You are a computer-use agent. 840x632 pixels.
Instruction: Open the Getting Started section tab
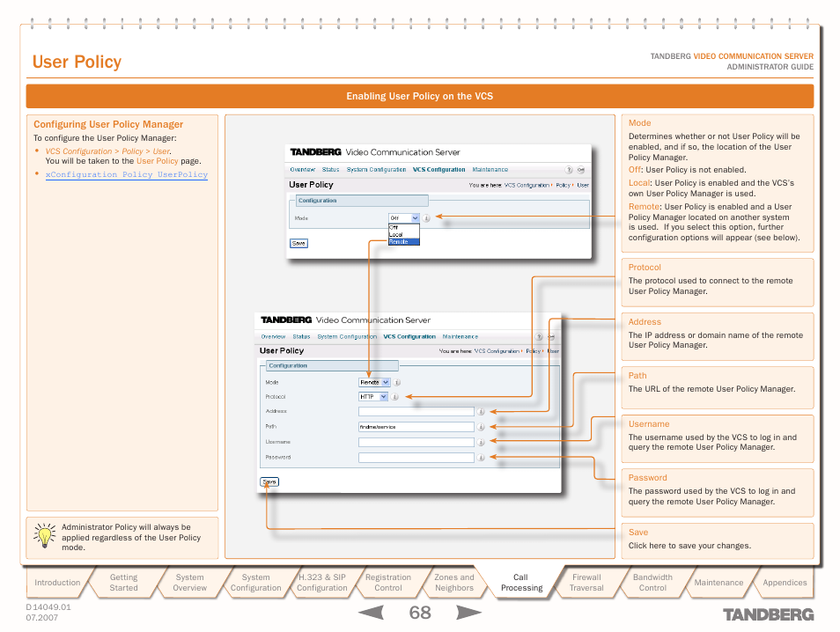click(x=124, y=582)
